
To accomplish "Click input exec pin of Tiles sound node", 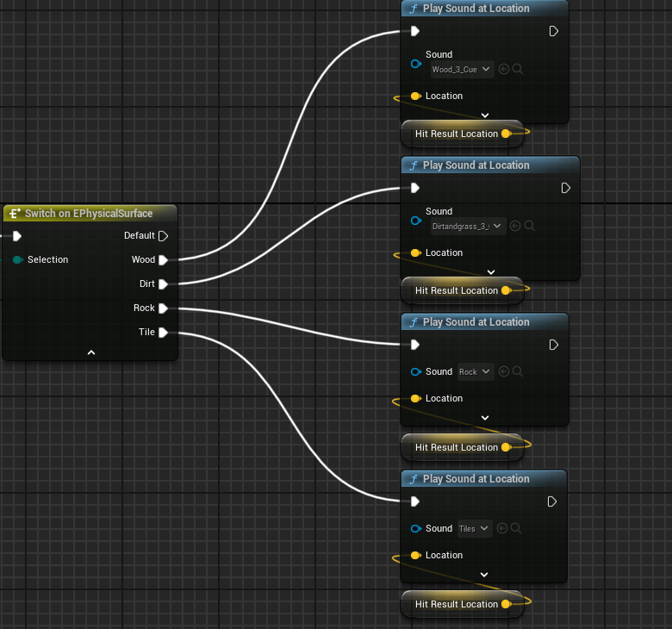I will 415,502.
